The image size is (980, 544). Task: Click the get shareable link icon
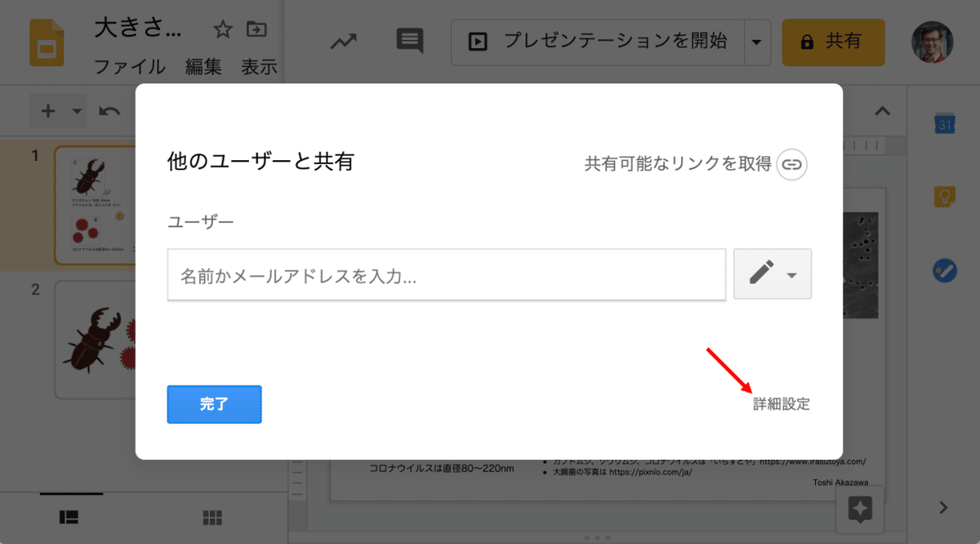791,164
